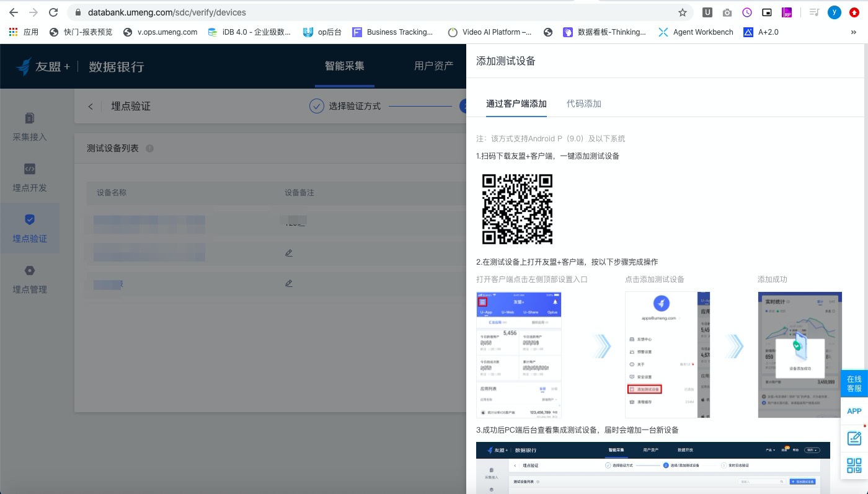Click the screenshot under 点击添加测试设备
The width and height of the screenshot is (868, 494).
668,355
